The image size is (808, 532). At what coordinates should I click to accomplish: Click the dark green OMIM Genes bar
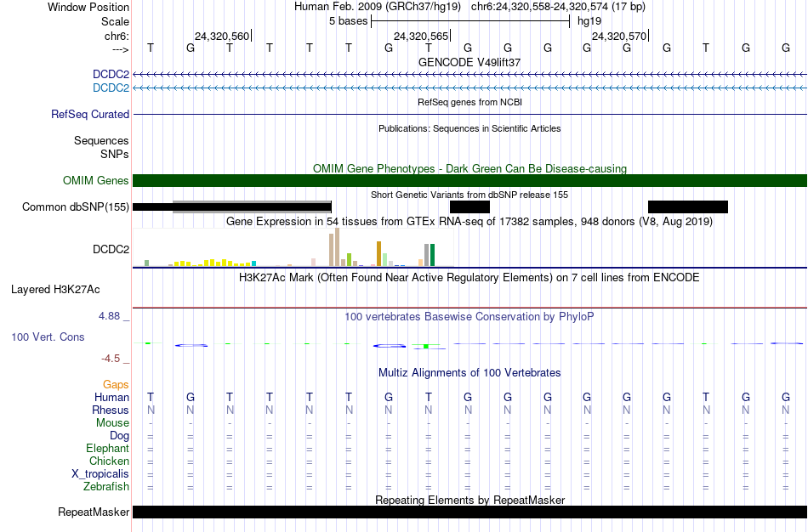point(469,181)
